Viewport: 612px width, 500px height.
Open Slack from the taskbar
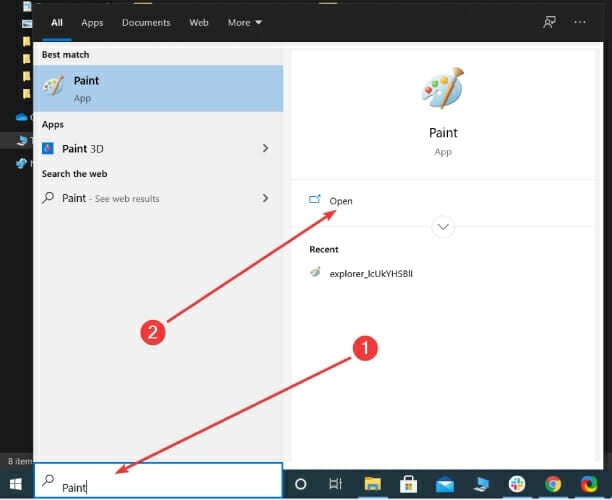[517, 484]
